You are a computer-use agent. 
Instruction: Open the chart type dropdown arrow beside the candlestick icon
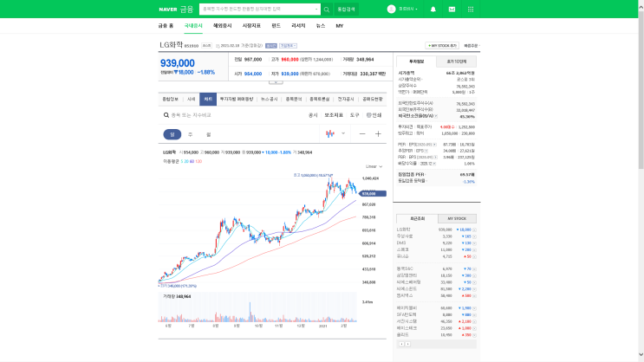343,133
